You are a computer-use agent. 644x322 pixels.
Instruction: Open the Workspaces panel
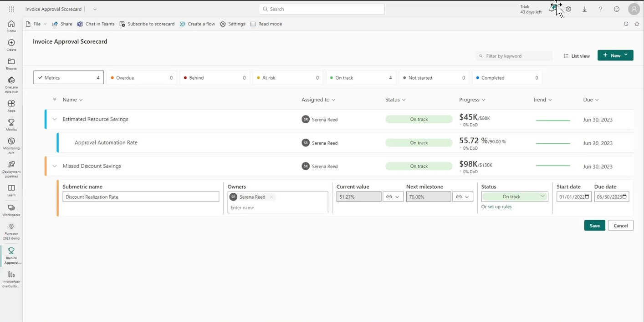pyautogui.click(x=11, y=208)
